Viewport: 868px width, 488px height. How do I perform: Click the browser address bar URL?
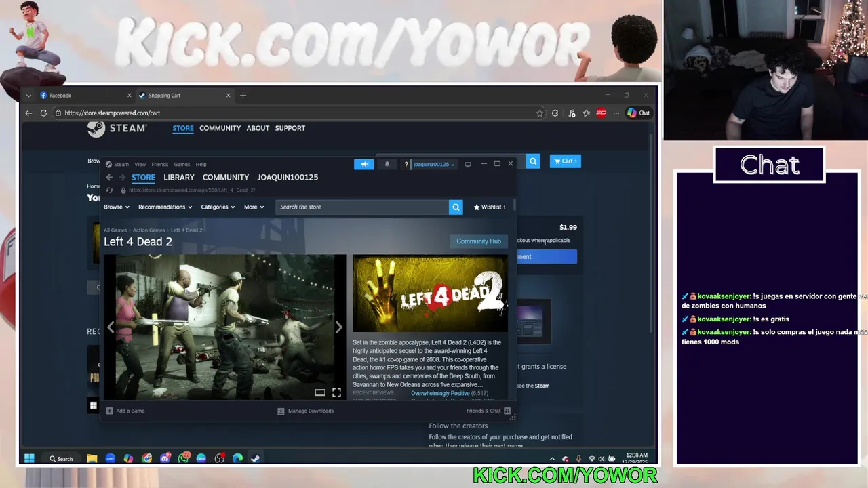coord(113,113)
